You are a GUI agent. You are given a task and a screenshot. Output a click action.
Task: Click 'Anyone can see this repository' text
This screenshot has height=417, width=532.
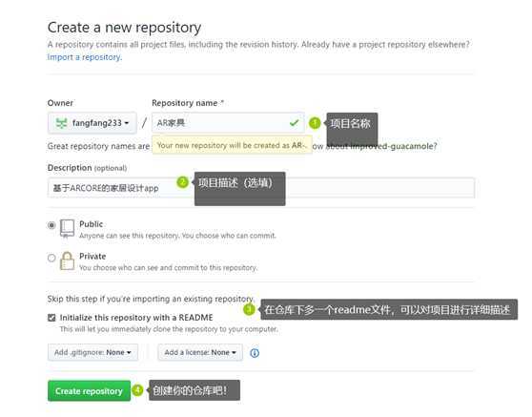(177, 236)
